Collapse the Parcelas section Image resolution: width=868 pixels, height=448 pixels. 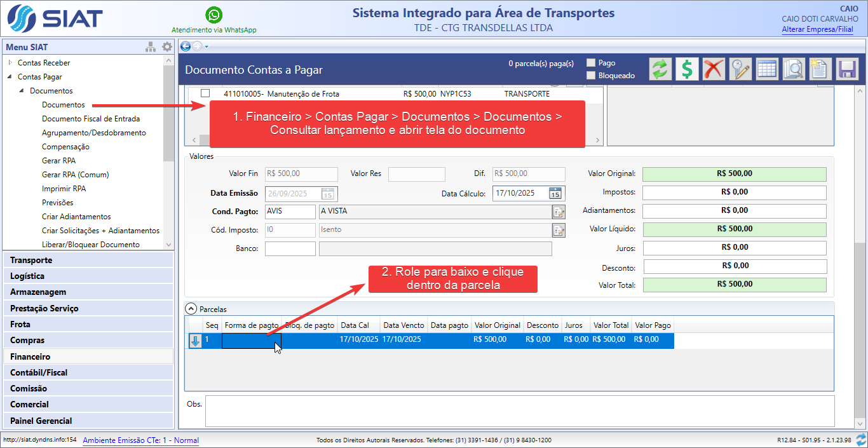pos(191,309)
